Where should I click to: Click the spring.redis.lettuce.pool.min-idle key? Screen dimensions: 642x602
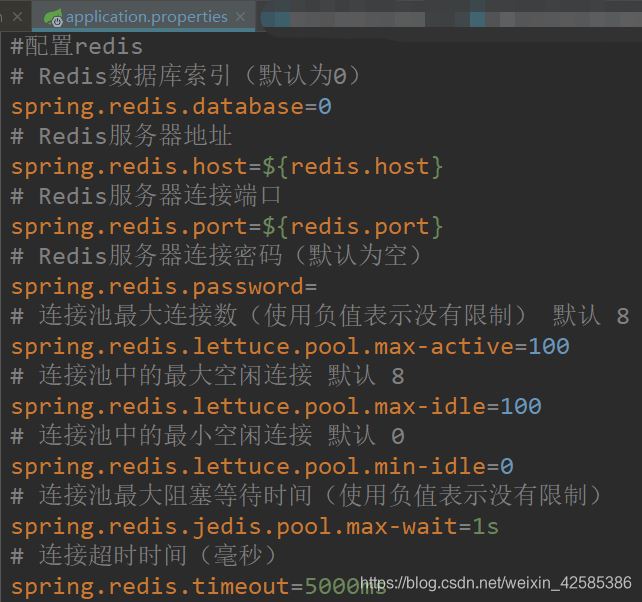(x=247, y=467)
